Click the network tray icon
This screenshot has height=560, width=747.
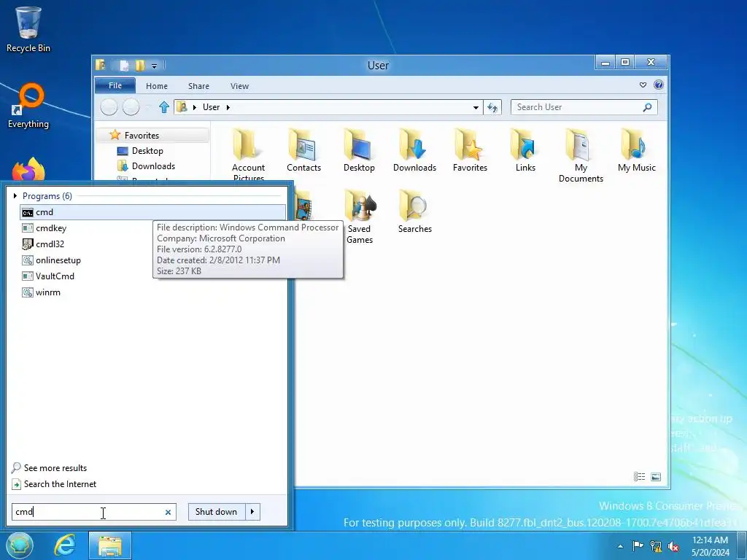(x=656, y=546)
